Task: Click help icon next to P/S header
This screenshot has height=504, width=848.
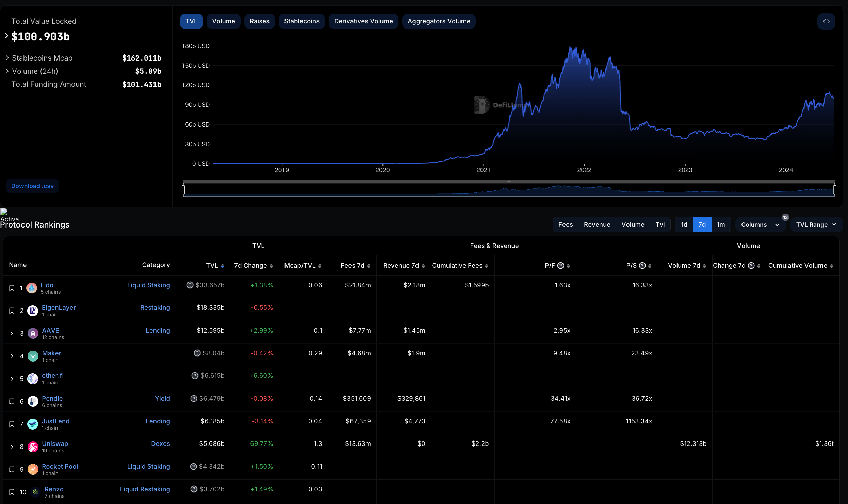Action: pyautogui.click(x=642, y=266)
